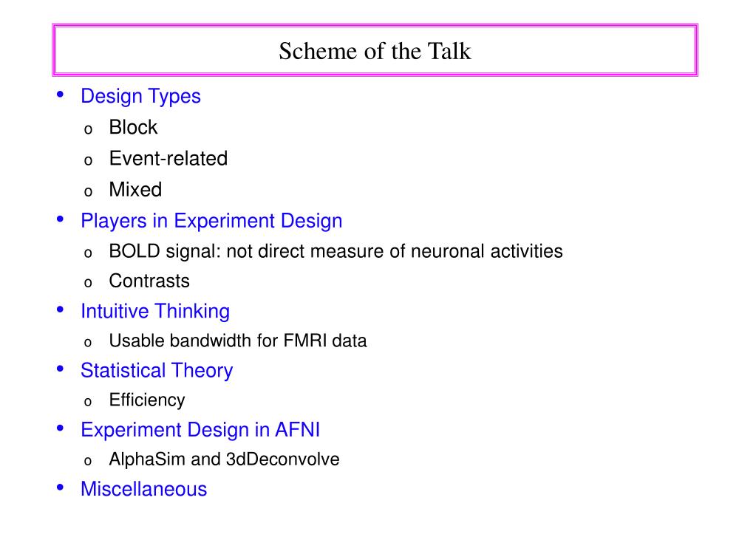Click the bullet dot beside Miscellaneous
The height and width of the screenshot is (554, 756).
coord(61,488)
